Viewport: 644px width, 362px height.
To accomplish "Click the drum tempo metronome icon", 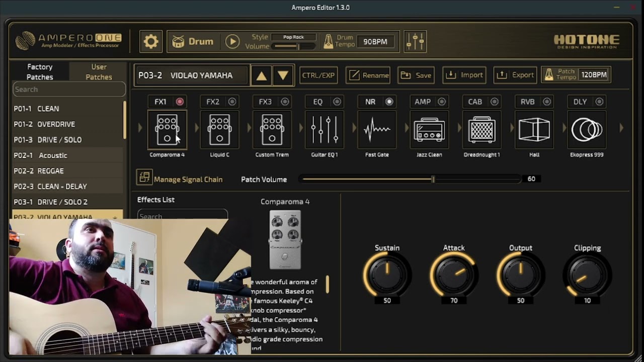I will (x=328, y=41).
